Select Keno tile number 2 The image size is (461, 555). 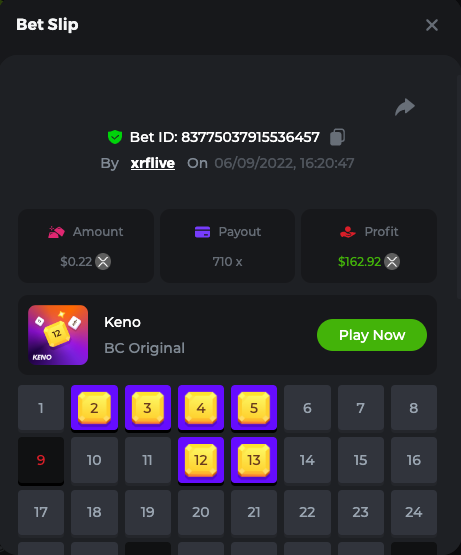click(x=94, y=408)
